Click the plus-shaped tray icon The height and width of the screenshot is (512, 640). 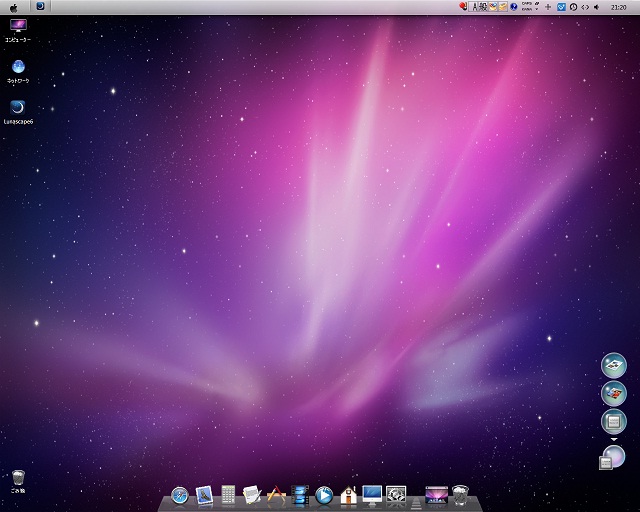pos(548,7)
